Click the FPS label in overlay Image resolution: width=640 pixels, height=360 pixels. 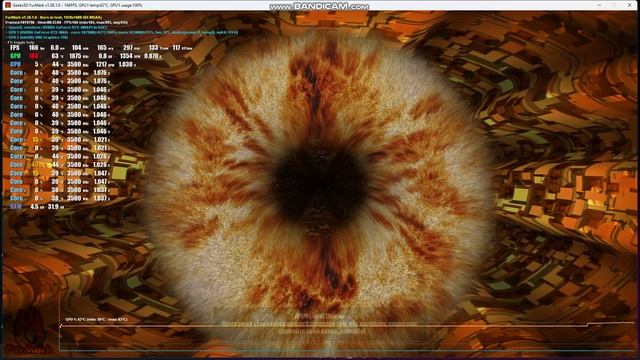point(15,48)
